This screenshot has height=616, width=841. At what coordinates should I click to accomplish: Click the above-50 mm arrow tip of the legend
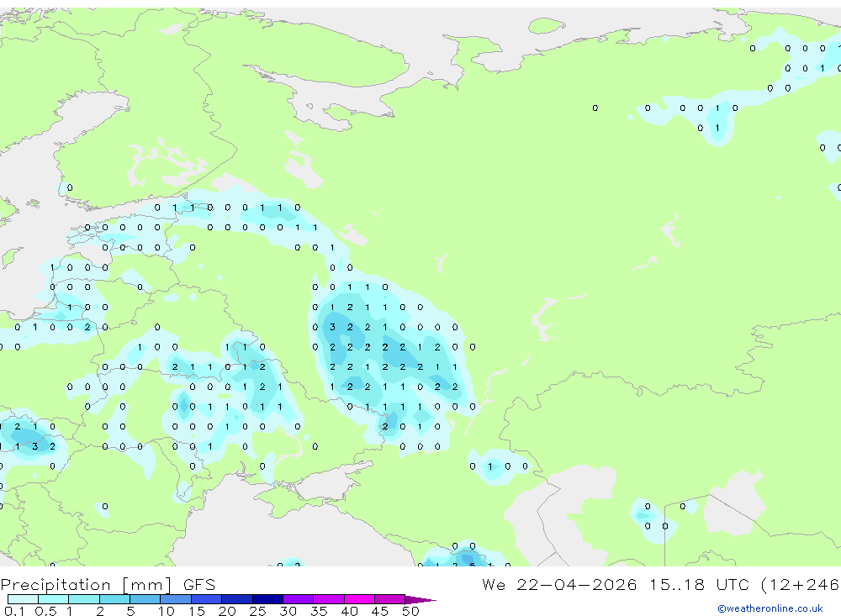(x=420, y=599)
